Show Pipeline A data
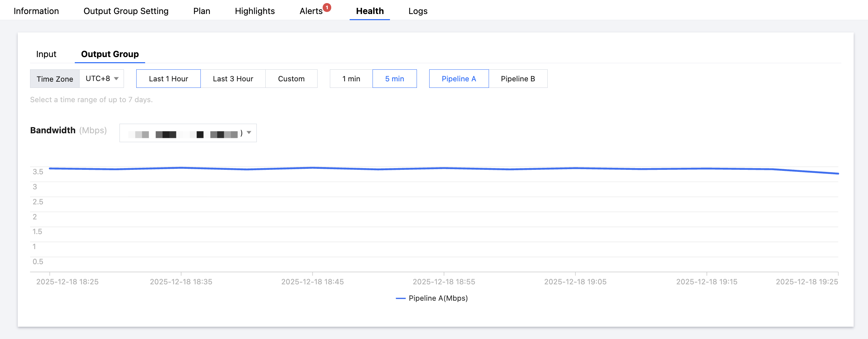 459,79
